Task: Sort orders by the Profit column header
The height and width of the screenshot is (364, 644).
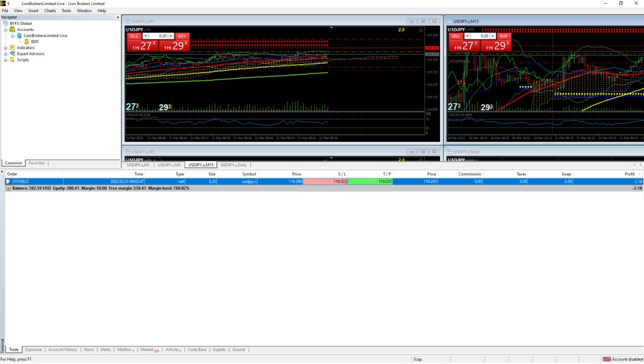Action: point(629,174)
